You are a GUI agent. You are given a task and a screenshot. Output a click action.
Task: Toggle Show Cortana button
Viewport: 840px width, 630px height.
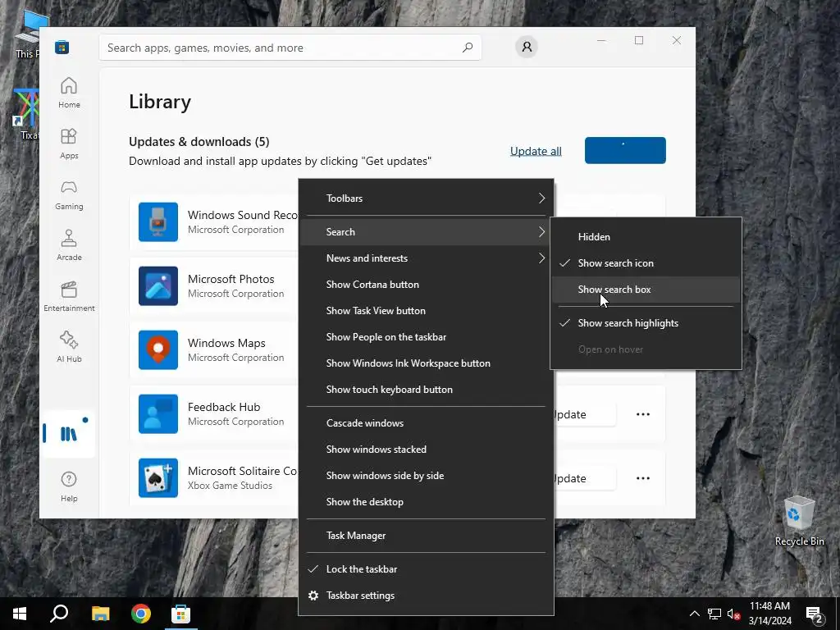(x=426, y=285)
